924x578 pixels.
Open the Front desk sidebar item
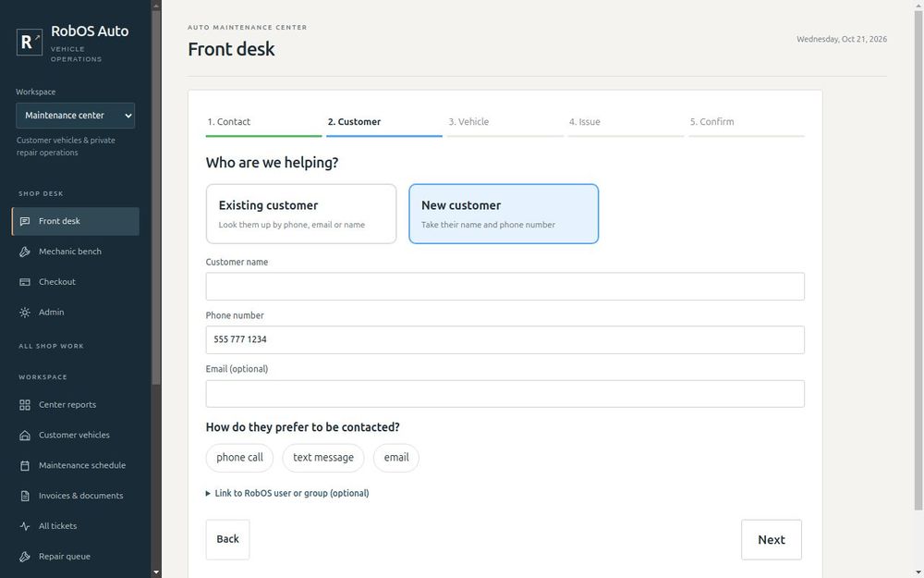coord(76,221)
